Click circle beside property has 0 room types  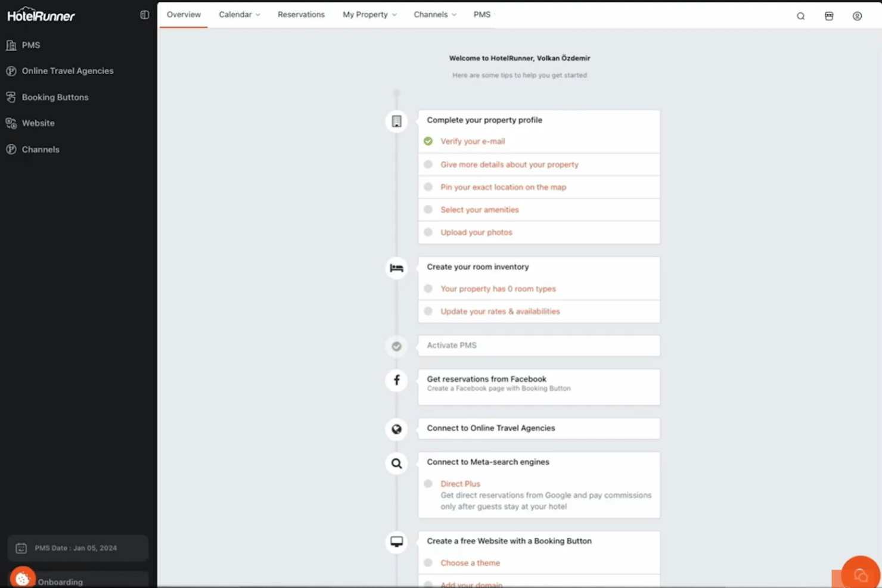point(428,289)
